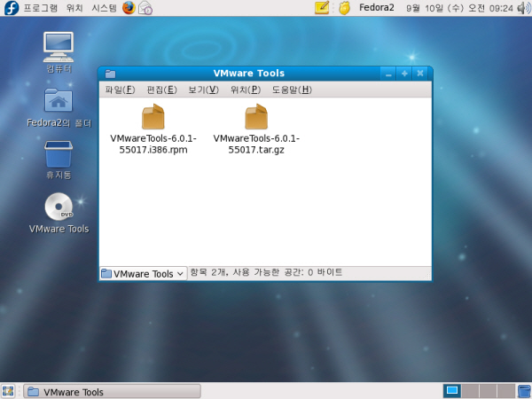Open the volume speaker control
Screen dimensions: 532x399
coord(523,8)
